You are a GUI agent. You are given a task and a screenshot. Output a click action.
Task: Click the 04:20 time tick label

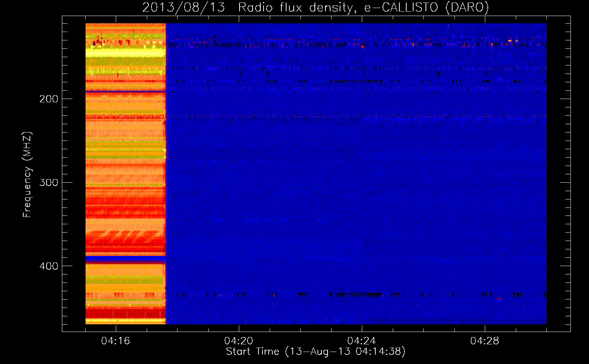[x=239, y=341]
